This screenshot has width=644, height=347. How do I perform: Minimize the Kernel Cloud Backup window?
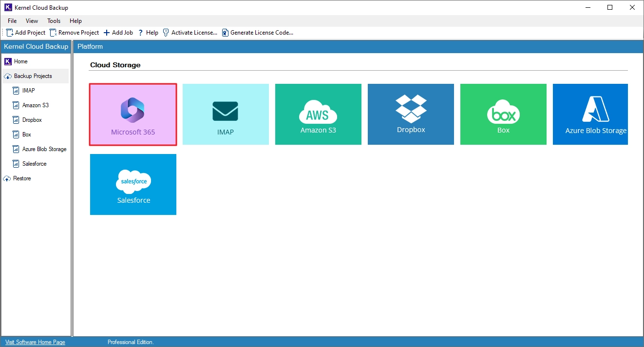point(587,7)
